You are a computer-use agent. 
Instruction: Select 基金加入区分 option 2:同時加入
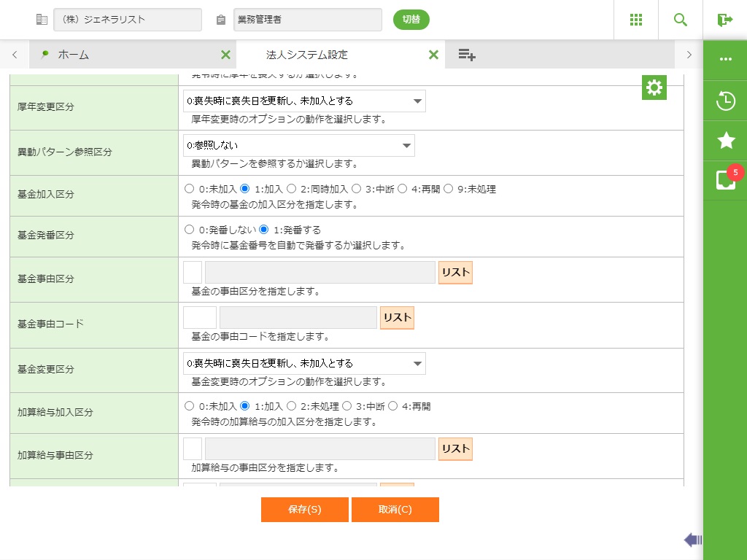tap(291, 189)
